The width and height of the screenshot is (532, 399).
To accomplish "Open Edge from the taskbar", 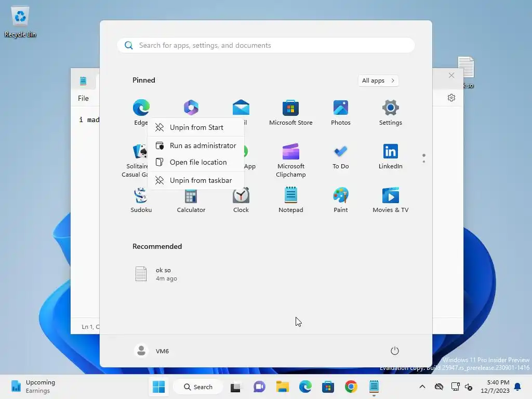I will [305, 387].
